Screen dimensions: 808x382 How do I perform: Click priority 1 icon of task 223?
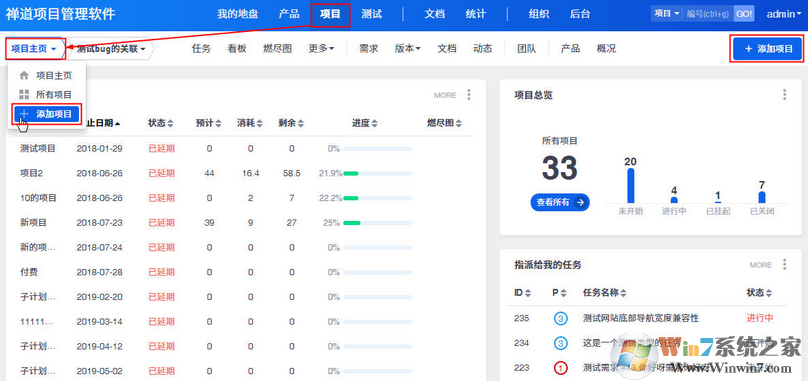coord(560,368)
